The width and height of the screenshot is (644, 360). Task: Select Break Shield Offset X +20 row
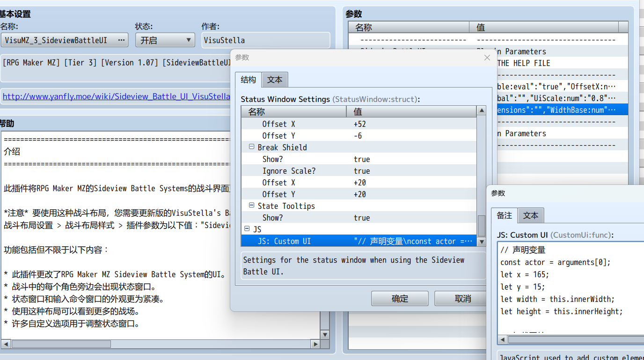(359, 183)
